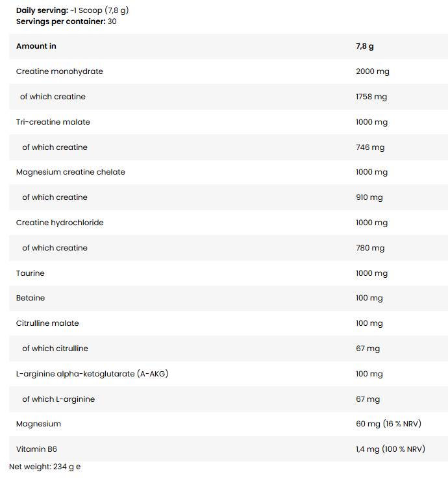Select the Creatine monohydrate row label
The width and height of the screenshot is (448, 479).
[x=60, y=71]
